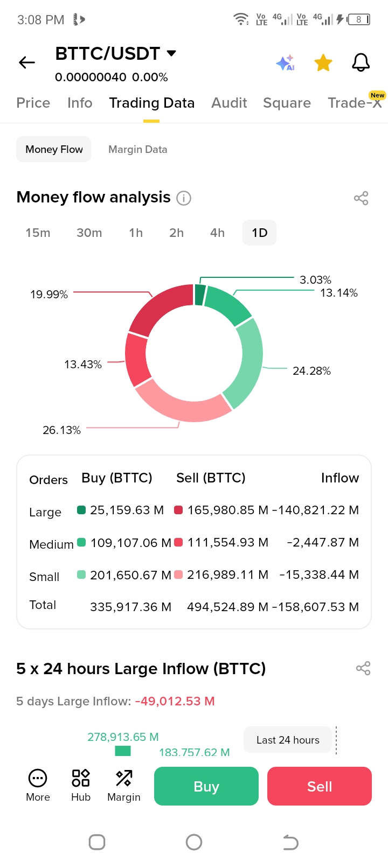
Task: Select the 15m timeframe
Action: (38, 233)
